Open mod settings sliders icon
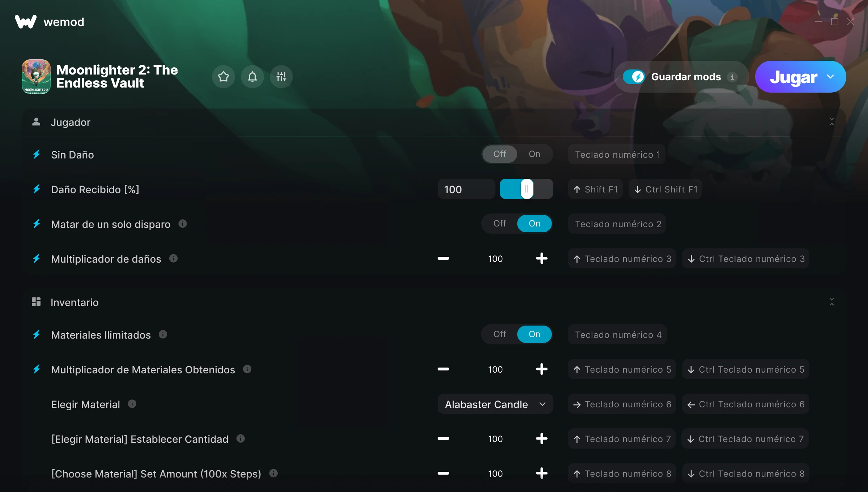The width and height of the screenshot is (868, 492). point(281,77)
